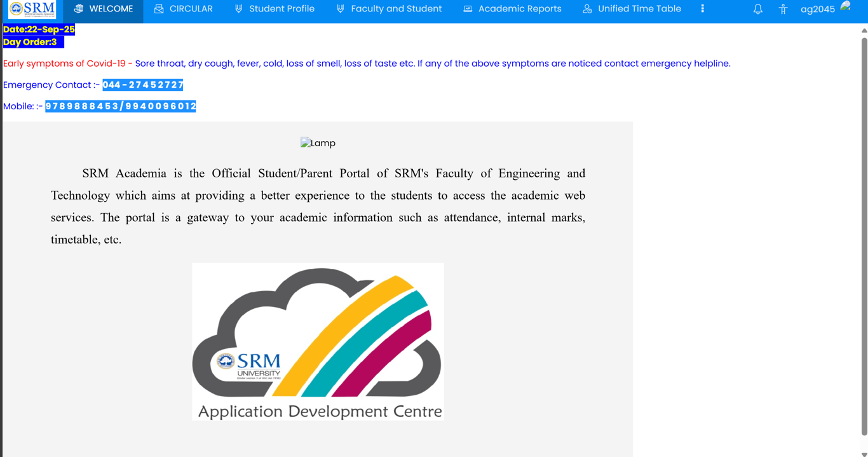Select emergency number 044-27452727

pos(142,85)
